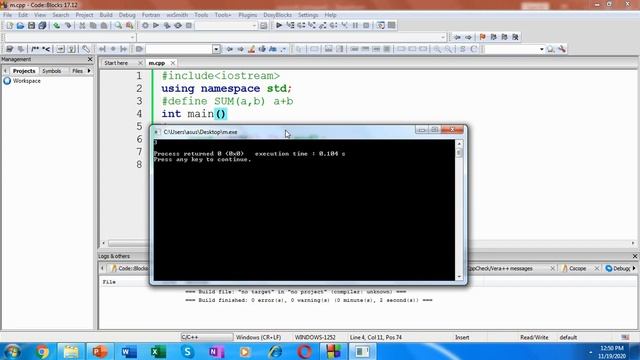Click the search magnifier beside the search combo
640x360 pixels.
pos(551,49)
